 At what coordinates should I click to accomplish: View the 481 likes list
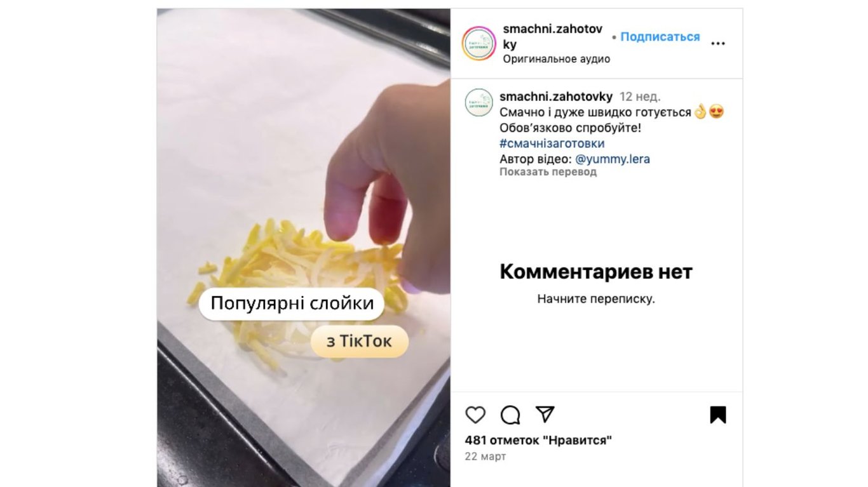538,440
